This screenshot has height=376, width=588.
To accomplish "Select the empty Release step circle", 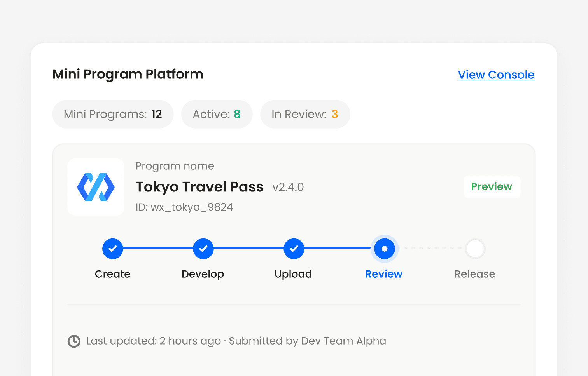I will 475,249.
